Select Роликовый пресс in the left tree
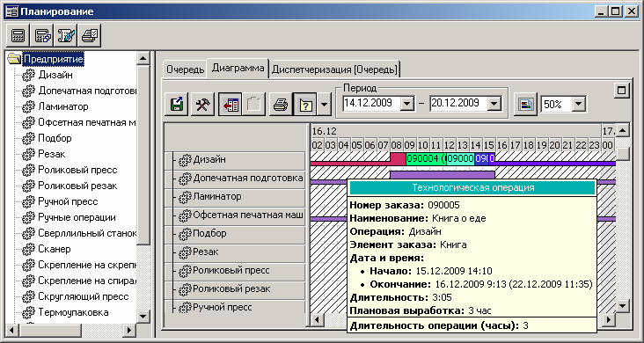Image resolution: width=644 pixels, height=343 pixels. [x=77, y=170]
